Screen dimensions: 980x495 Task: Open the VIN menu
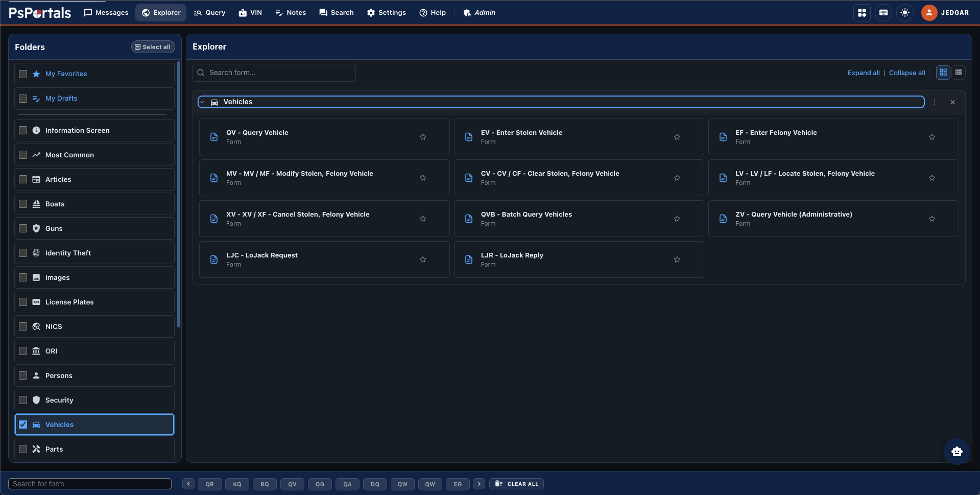[250, 13]
